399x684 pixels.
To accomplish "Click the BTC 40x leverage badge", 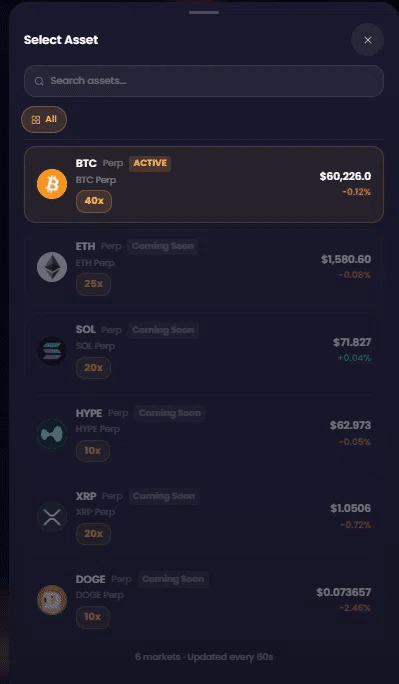I will pos(94,202).
